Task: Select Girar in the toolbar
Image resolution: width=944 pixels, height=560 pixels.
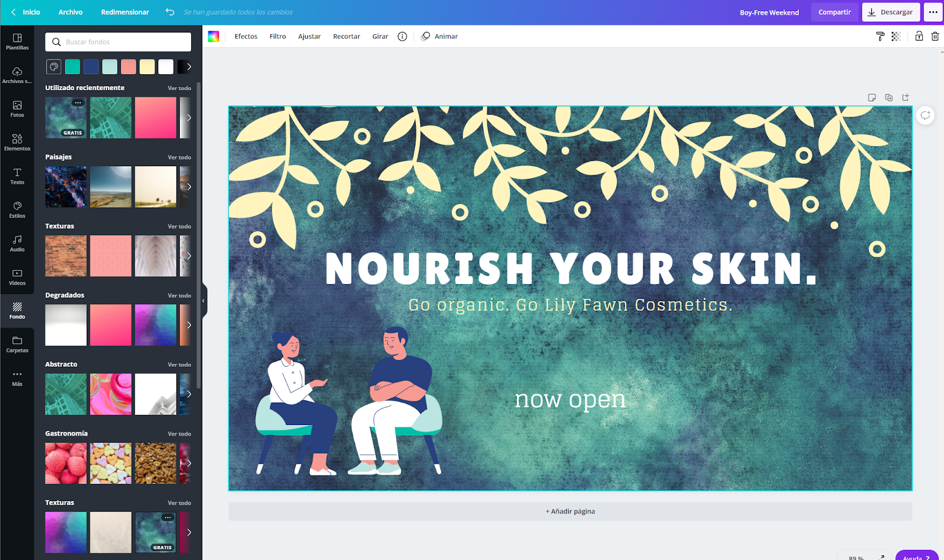Action: [380, 37]
